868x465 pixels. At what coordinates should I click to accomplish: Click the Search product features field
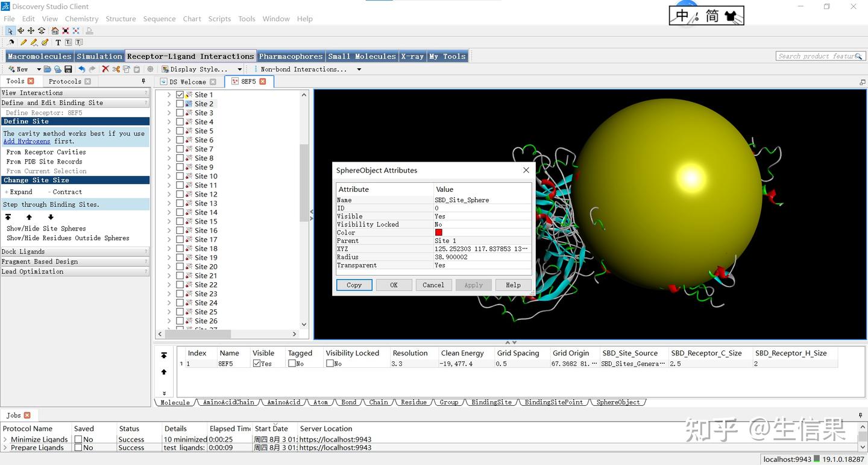pyautogui.click(x=817, y=56)
